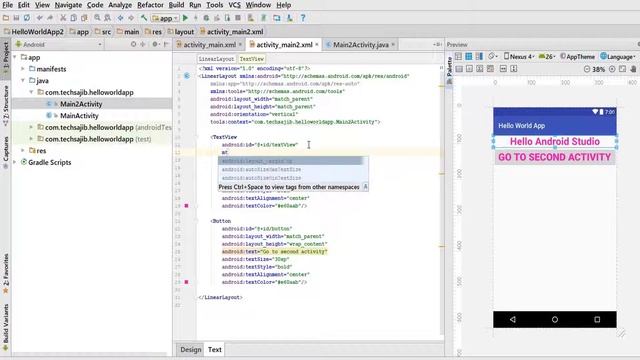Click the Project panel settings gear

155,44
